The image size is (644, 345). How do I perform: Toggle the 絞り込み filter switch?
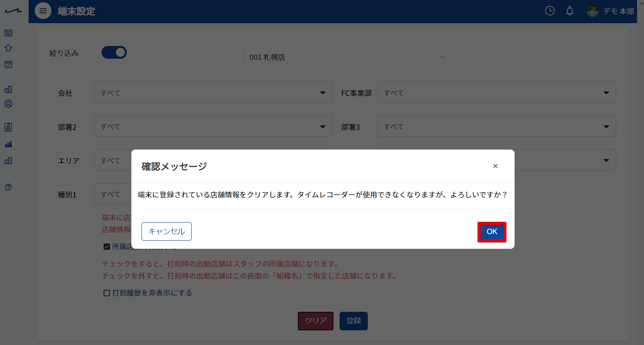114,53
